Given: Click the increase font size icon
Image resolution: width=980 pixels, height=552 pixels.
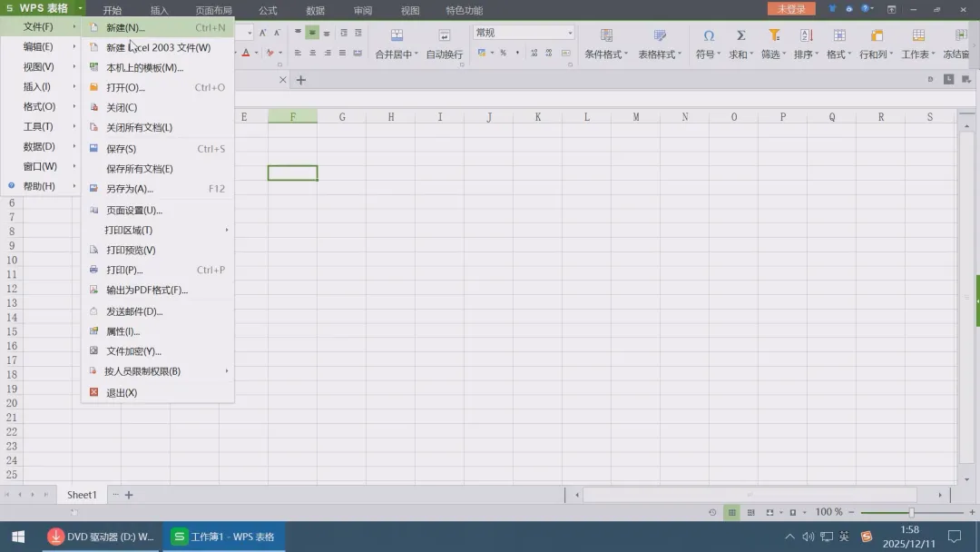Looking at the screenshot, I should [262, 33].
